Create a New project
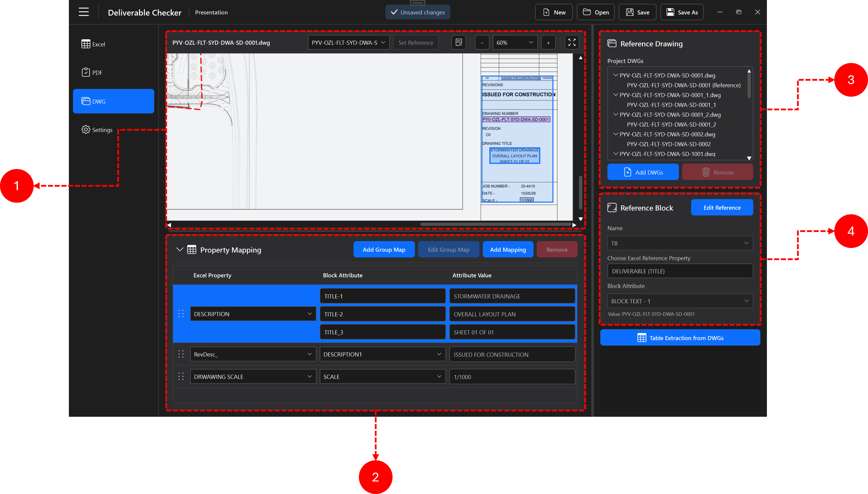This screenshot has height=494, width=868. pos(554,12)
